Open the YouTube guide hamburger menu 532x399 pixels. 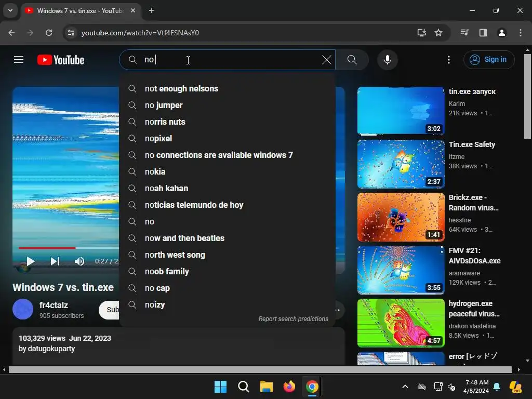tap(19, 60)
